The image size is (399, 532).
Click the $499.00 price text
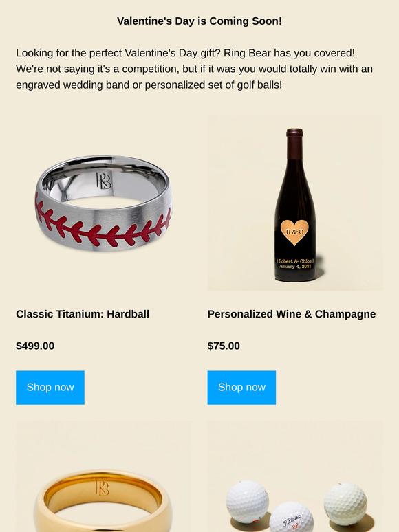[x=35, y=346]
